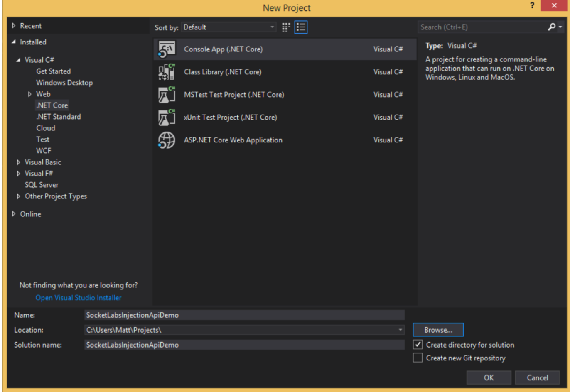Screen dimensions: 570x392
Task: Select the Test category
Action: (43, 140)
